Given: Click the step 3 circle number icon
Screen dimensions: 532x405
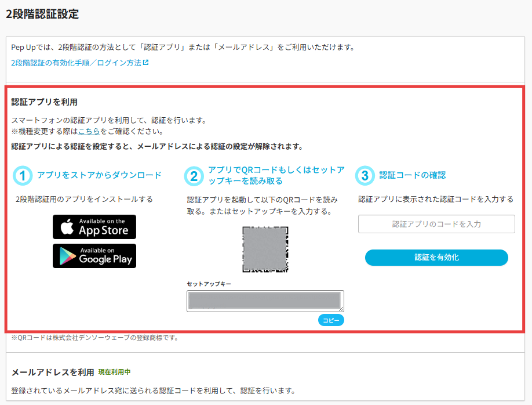Looking at the screenshot, I should pos(365,175).
